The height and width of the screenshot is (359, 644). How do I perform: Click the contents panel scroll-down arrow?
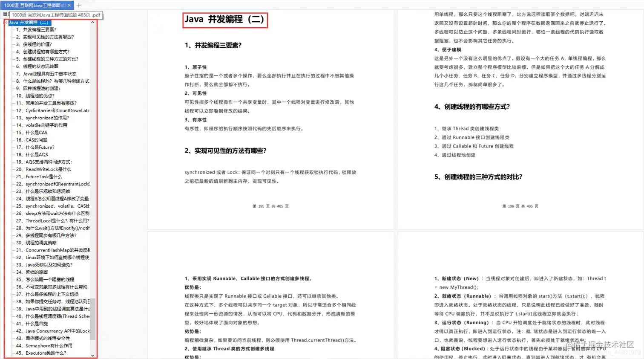point(92,354)
